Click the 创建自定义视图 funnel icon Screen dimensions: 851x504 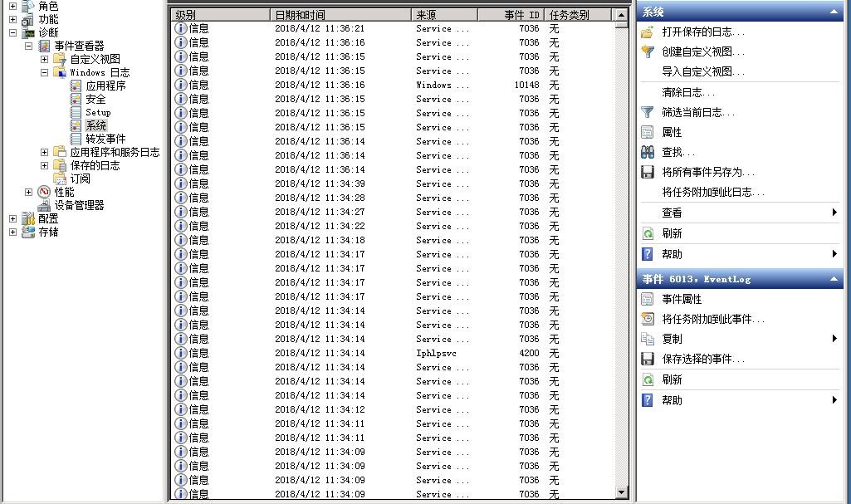pos(647,52)
